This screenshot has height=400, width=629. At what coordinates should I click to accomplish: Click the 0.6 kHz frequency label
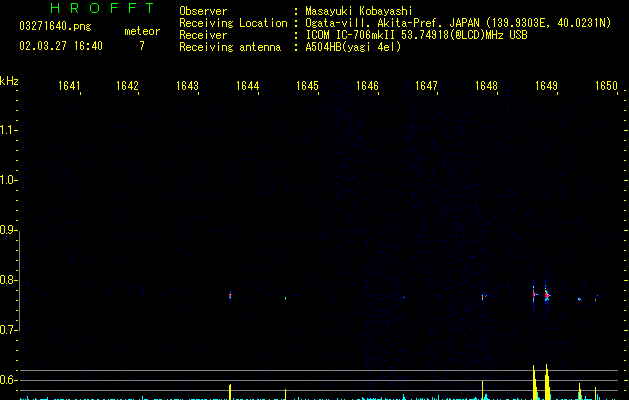click(x=8, y=380)
